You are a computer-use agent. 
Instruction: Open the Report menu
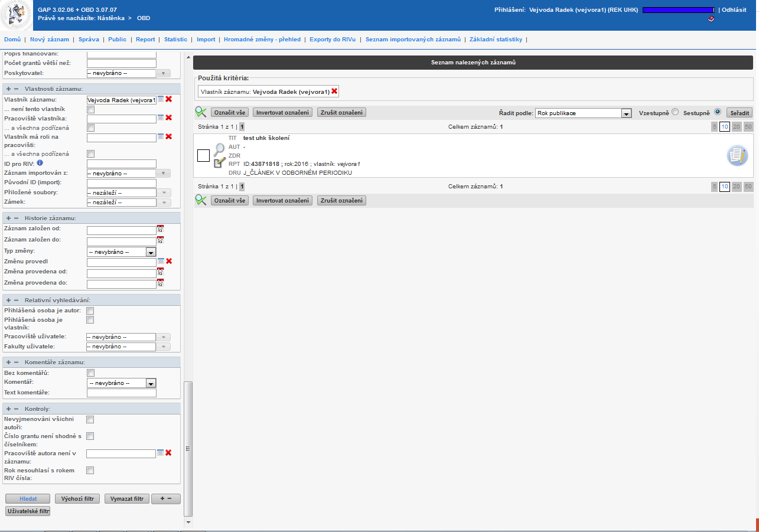(145, 40)
